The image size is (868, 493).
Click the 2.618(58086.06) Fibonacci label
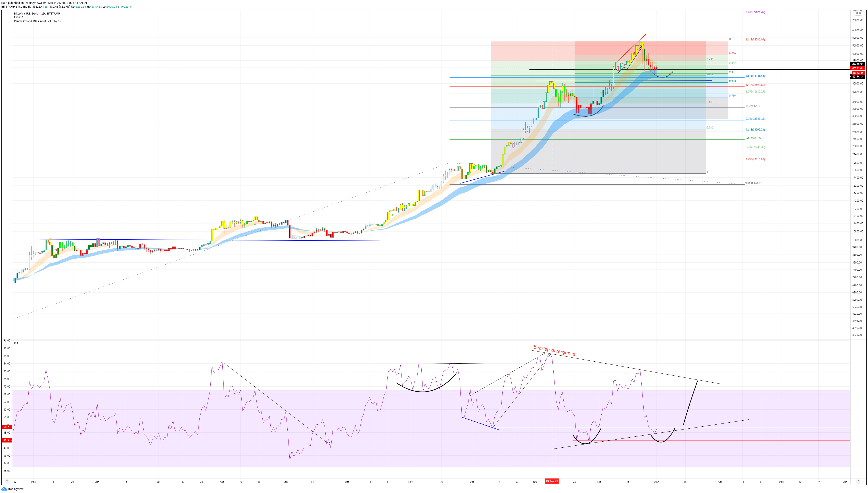pyautogui.click(x=755, y=39)
